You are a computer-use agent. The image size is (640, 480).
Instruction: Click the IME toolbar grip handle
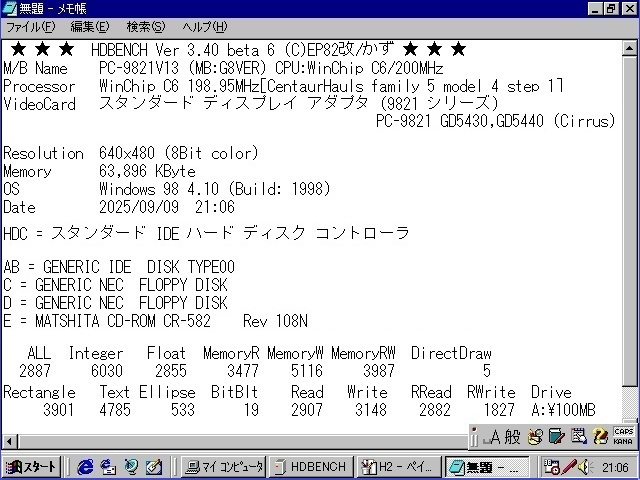474,437
